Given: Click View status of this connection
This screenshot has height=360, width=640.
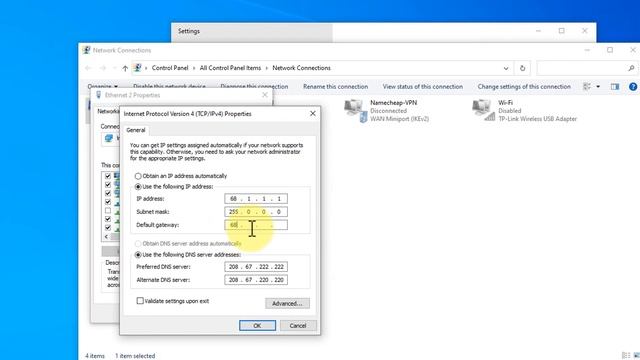Looking at the screenshot, I should [x=422, y=87].
